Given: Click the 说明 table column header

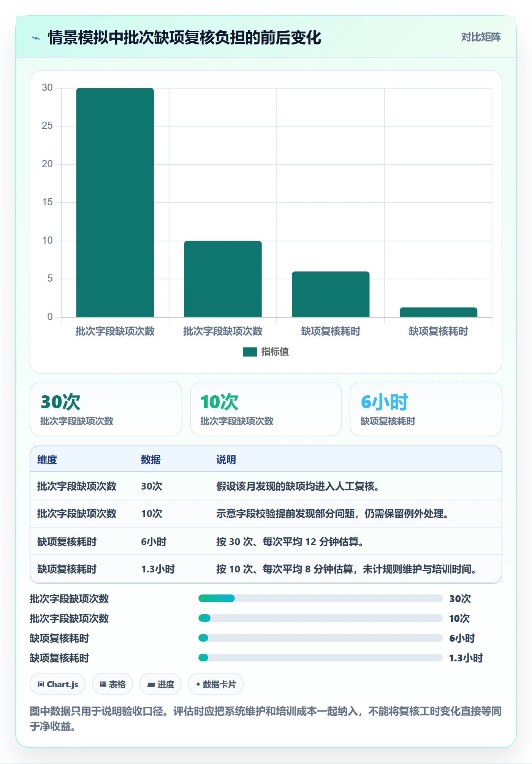Looking at the screenshot, I should tap(226, 460).
